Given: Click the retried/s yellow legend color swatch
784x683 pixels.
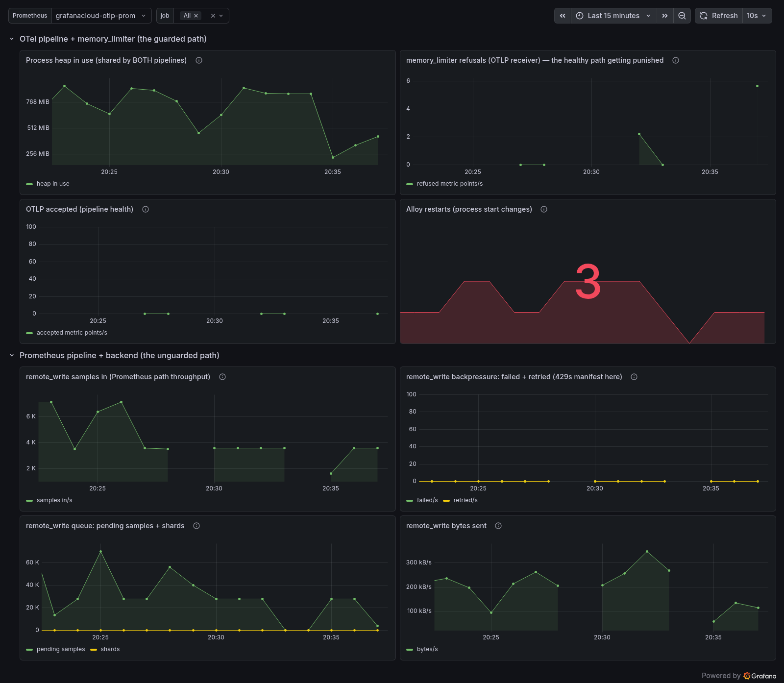Looking at the screenshot, I should tap(446, 501).
